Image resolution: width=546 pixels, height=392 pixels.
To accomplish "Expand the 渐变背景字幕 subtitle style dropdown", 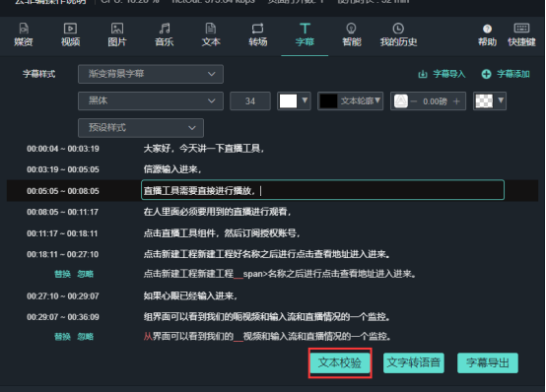I will (151, 74).
